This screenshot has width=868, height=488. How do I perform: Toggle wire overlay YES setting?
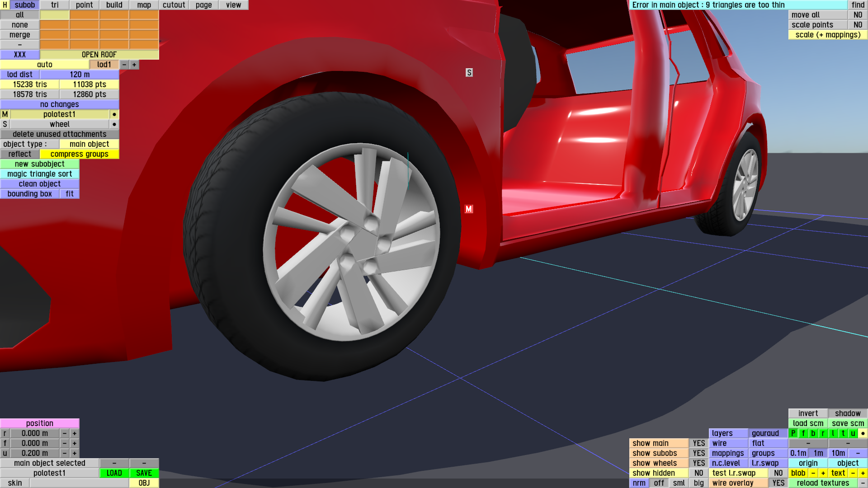778,483
